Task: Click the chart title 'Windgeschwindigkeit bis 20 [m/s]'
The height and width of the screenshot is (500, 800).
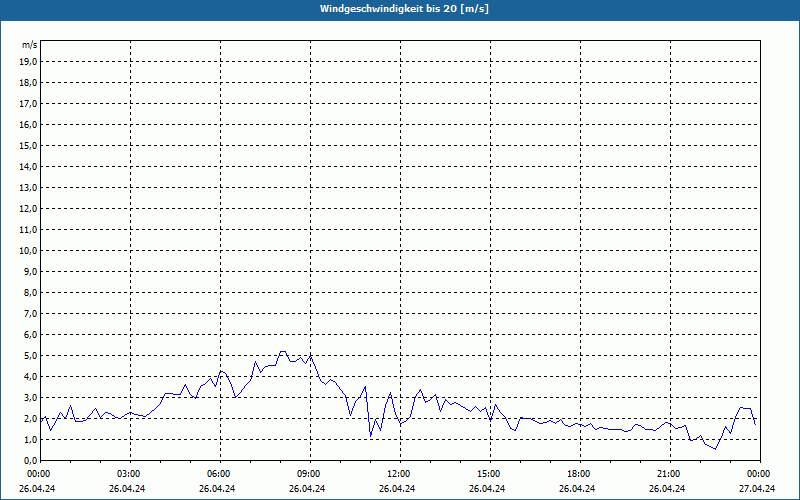Action: click(x=404, y=9)
